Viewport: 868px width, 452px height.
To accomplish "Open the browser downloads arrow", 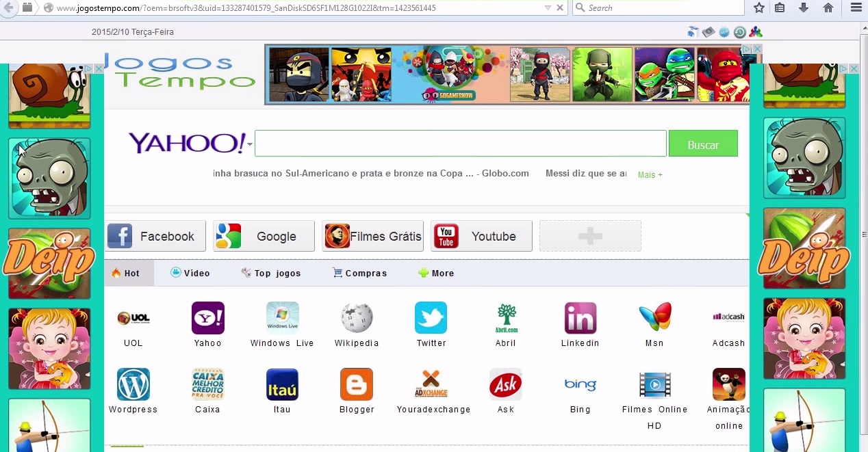I will (x=804, y=8).
